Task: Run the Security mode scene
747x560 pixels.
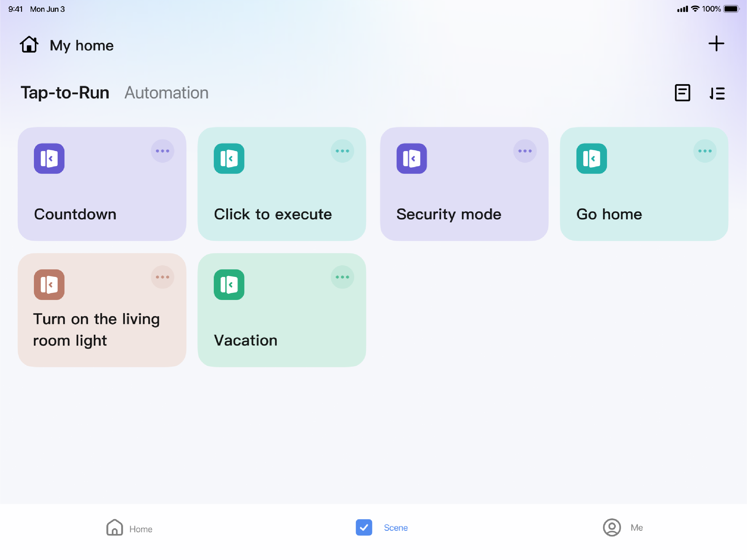Action: click(x=464, y=184)
